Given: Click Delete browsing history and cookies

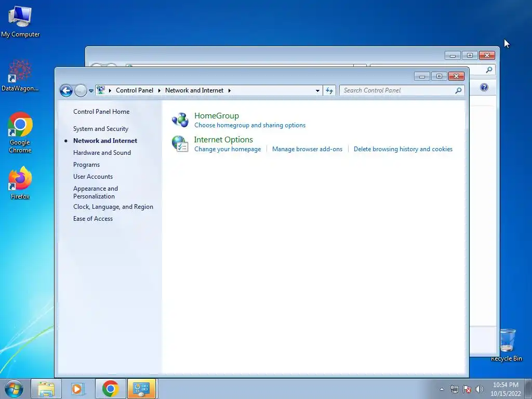Looking at the screenshot, I should (x=403, y=149).
